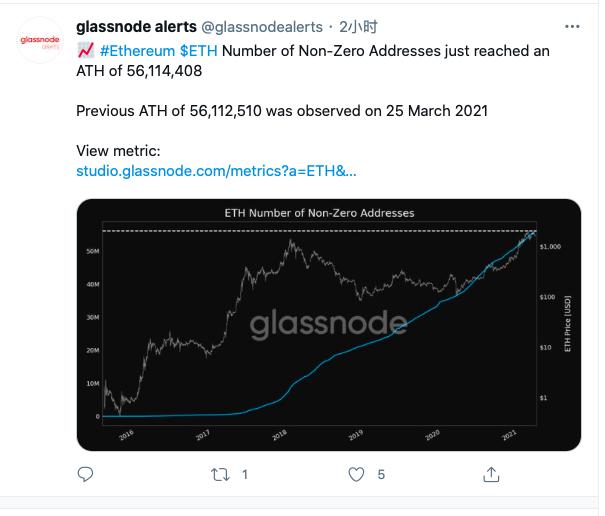Click the retweet count number 1

coord(245,475)
